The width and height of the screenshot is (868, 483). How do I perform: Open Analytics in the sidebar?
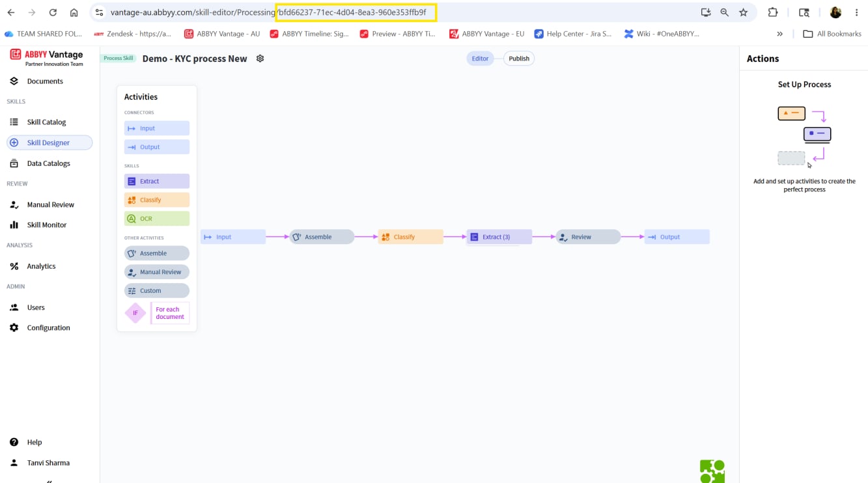coord(41,266)
